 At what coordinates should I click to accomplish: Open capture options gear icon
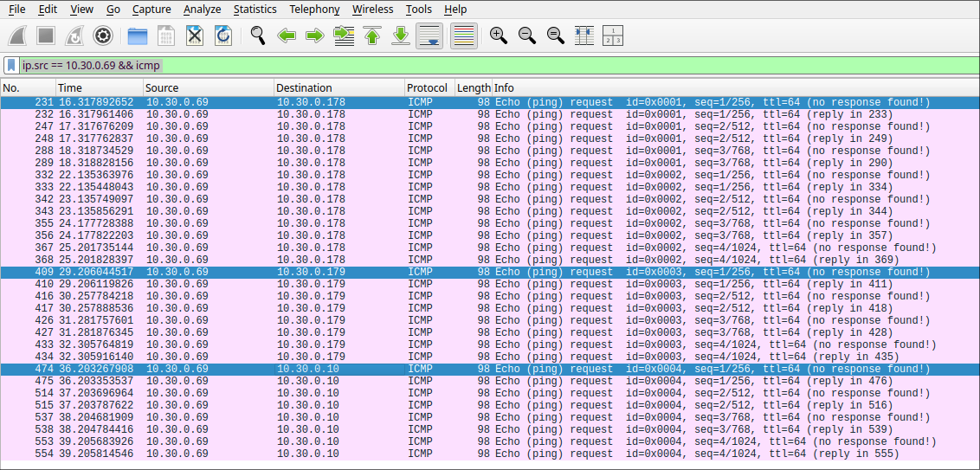coord(103,35)
